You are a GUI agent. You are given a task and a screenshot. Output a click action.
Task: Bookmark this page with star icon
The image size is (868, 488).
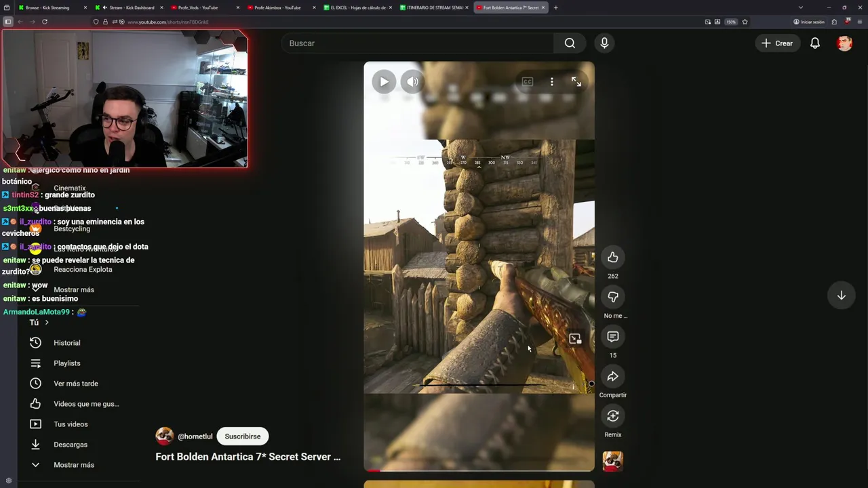pos(745,22)
